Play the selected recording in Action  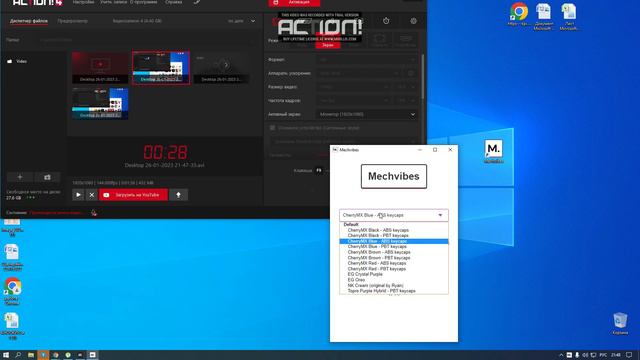78,195
